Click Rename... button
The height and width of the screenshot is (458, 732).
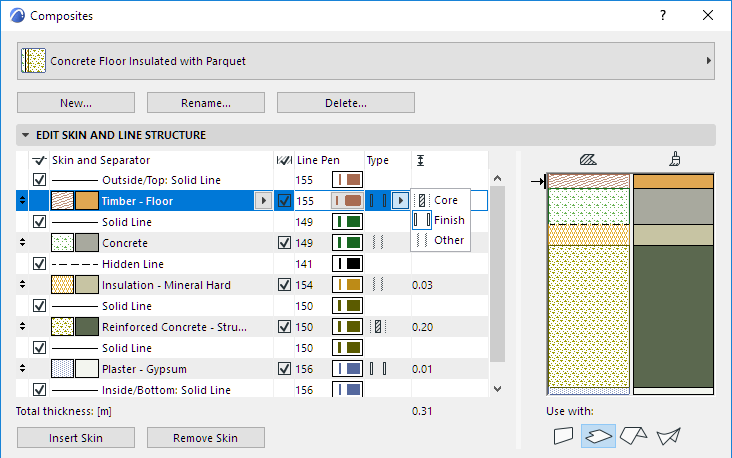pos(206,103)
